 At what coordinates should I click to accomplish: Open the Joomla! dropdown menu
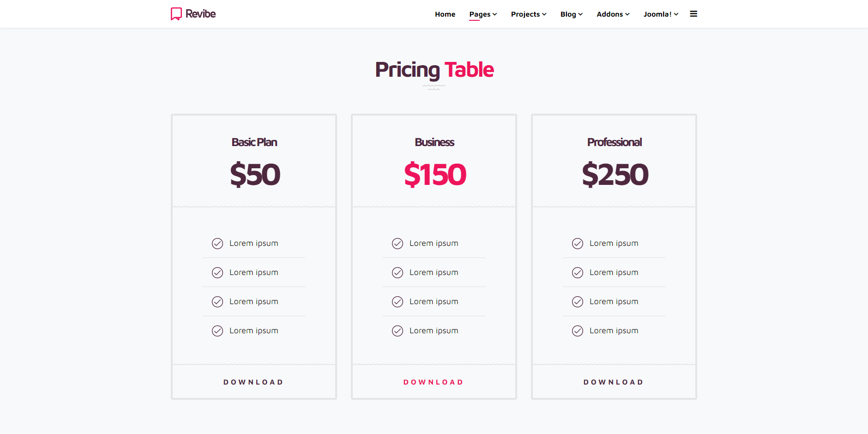pos(661,14)
